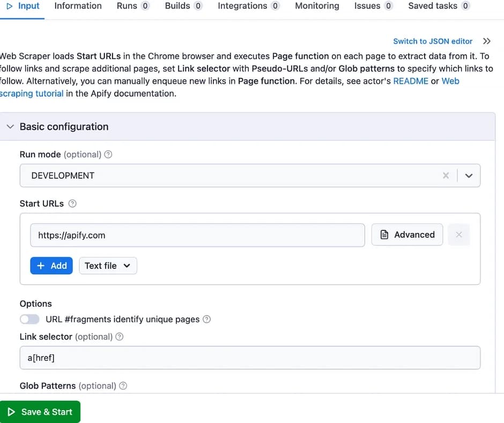This screenshot has height=423, width=504.
Task: Enable URL #fragments identify unique pages
Action: coord(29,319)
